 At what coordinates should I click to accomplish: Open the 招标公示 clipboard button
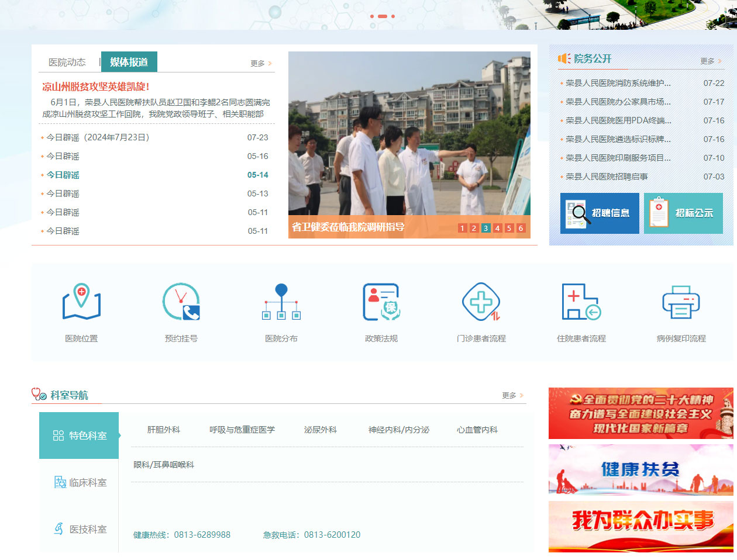683,213
